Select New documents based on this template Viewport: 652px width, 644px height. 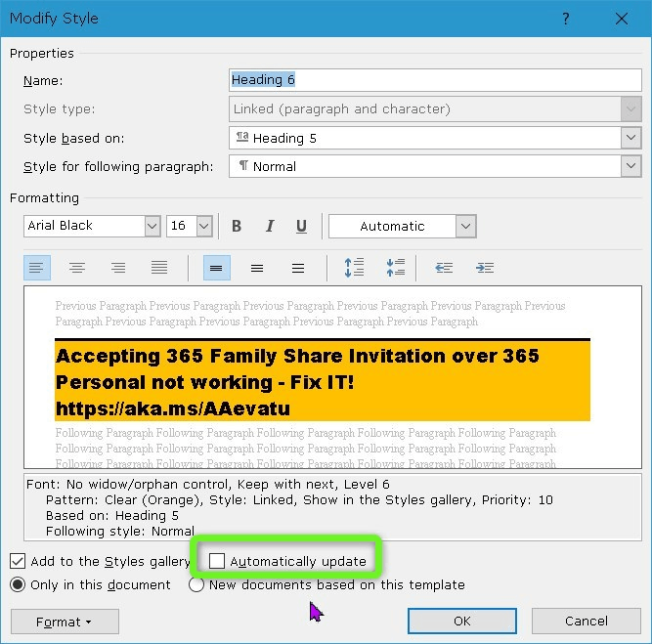coord(196,584)
